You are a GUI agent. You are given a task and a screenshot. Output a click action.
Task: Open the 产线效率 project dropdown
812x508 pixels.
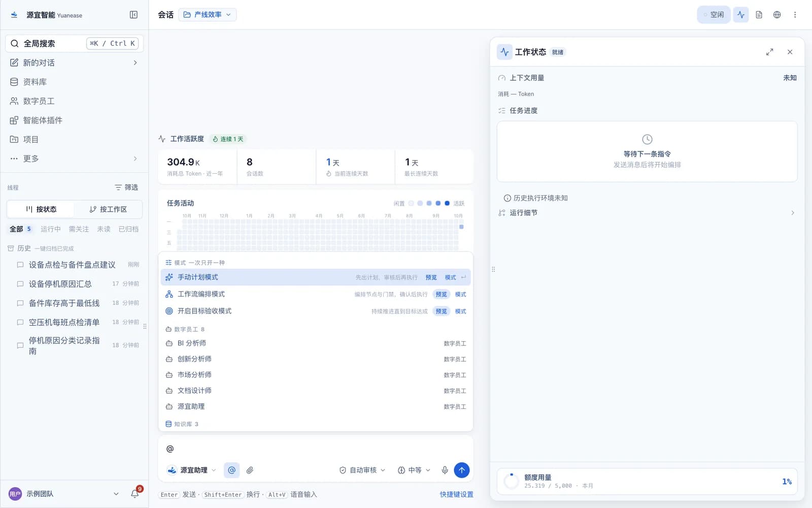click(207, 15)
